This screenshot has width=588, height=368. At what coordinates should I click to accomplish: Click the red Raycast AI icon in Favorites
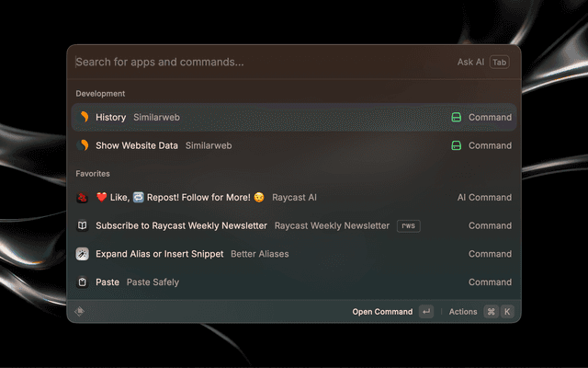83,197
